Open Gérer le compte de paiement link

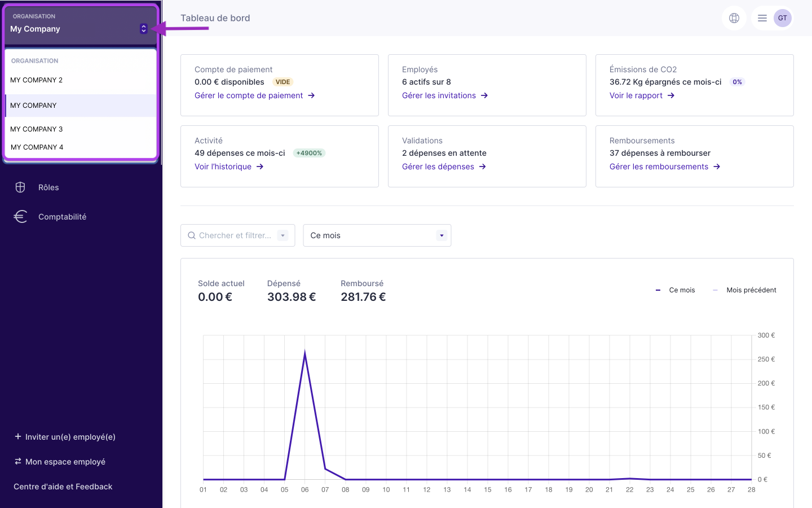249,95
